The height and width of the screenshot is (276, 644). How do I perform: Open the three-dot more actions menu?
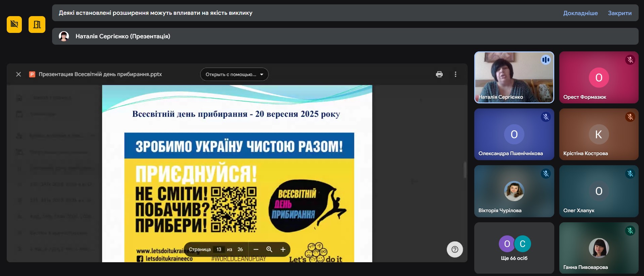point(455,74)
